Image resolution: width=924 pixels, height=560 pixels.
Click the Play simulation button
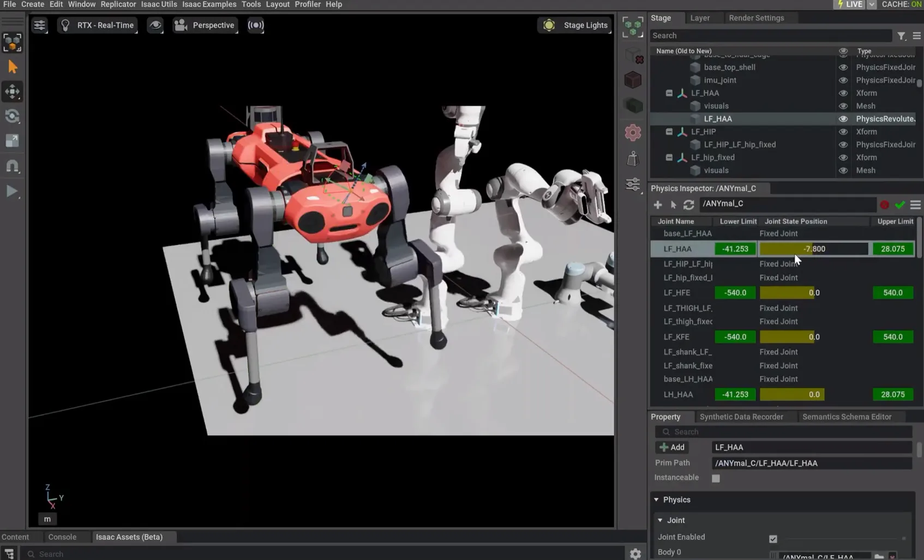(12, 191)
